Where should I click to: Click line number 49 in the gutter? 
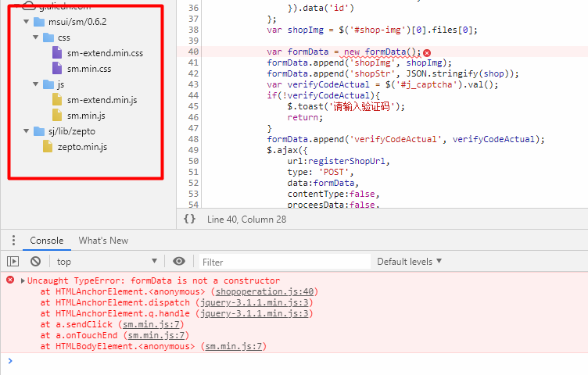[x=193, y=150]
